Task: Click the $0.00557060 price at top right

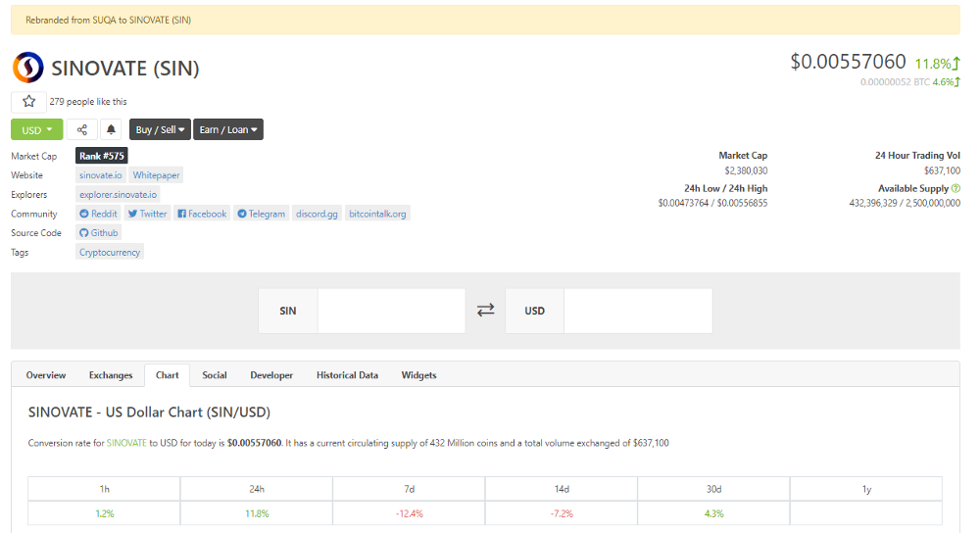Action: point(848,61)
